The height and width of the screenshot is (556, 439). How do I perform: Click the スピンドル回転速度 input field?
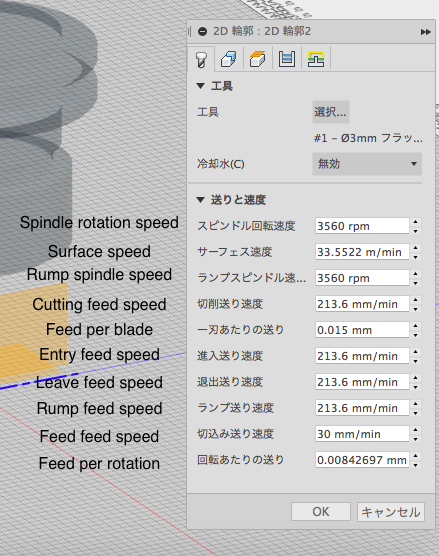362,226
